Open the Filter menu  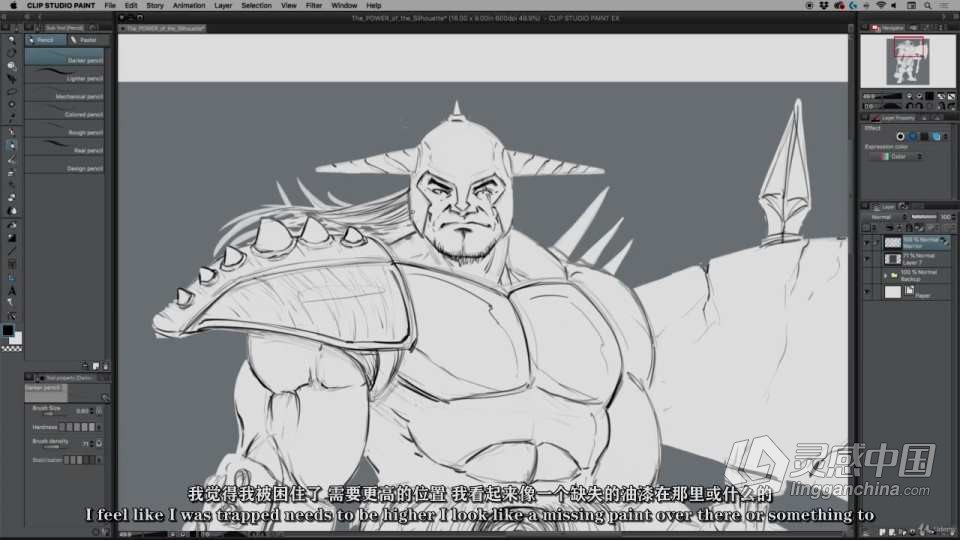tap(313, 5)
